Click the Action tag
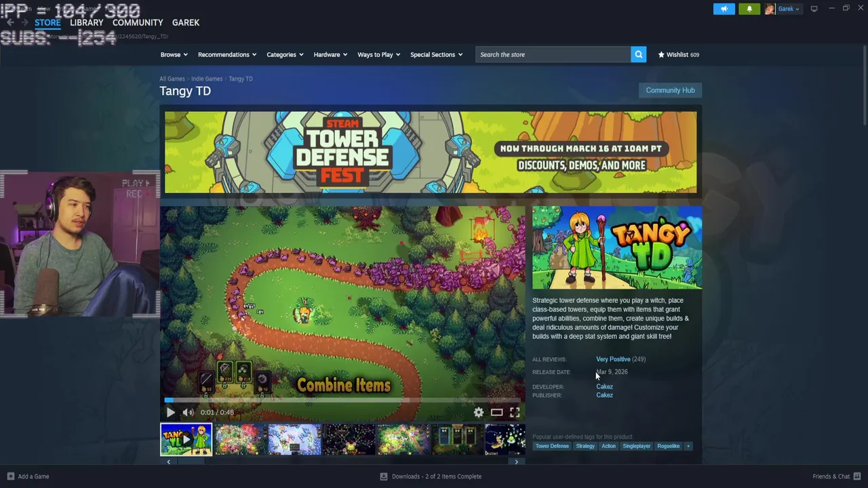The width and height of the screenshot is (868, 488). (x=608, y=446)
